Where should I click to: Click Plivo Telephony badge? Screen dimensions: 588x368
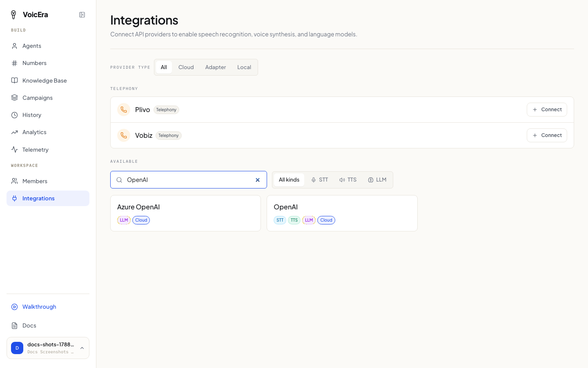click(x=166, y=110)
